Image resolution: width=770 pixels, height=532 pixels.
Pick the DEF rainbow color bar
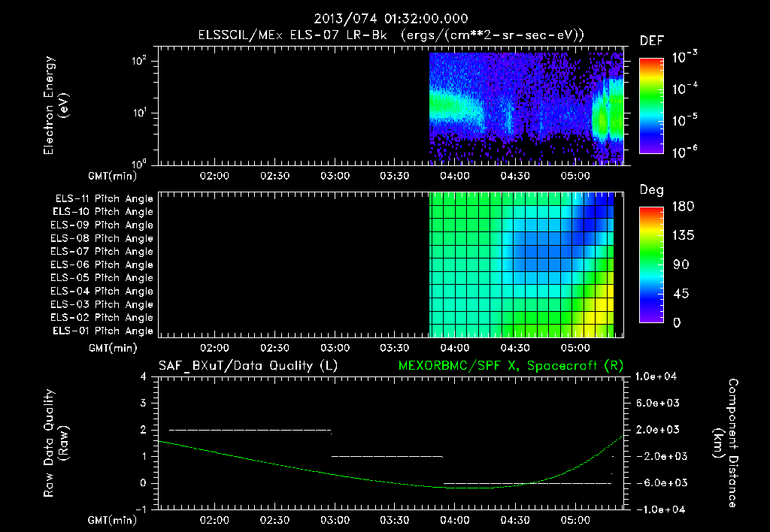point(651,105)
